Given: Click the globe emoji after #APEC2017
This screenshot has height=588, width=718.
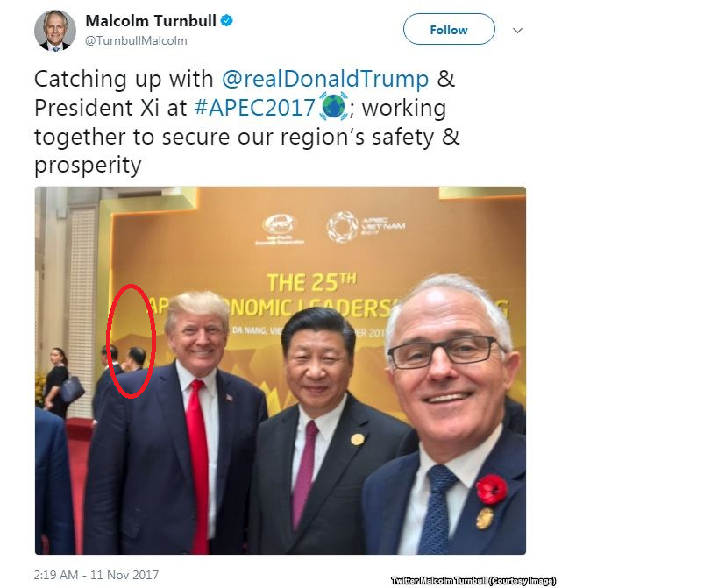Looking at the screenshot, I should point(333,106).
